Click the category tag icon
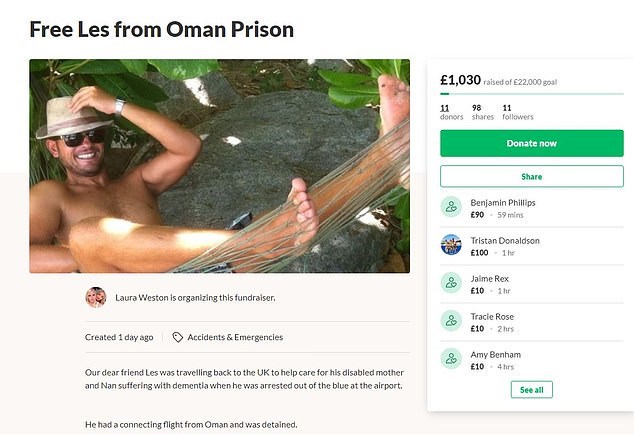634x434 pixels. [177, 338]
